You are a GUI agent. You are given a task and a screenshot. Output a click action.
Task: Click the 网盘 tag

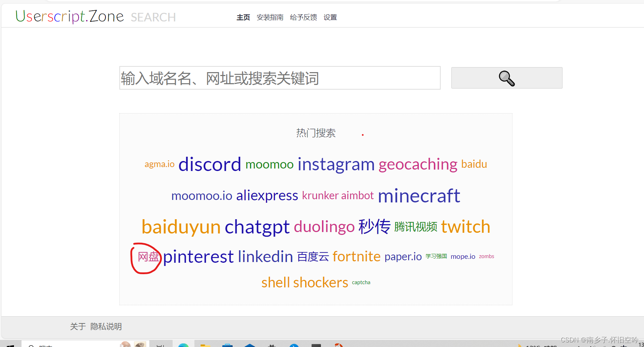(x=148, y=257)
